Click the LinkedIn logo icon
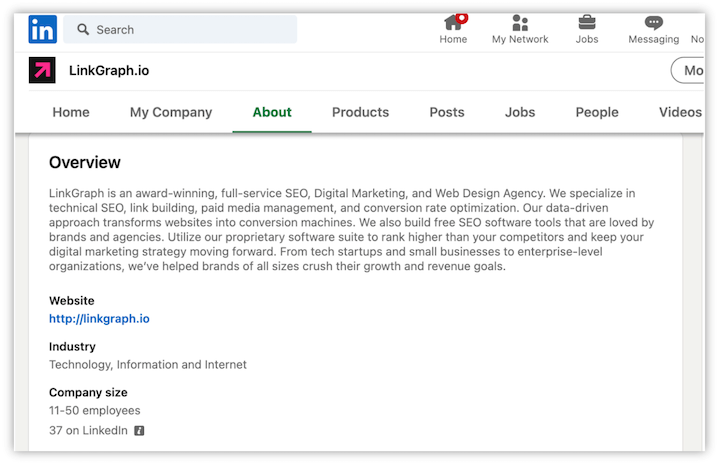The image size is (720, 463). tap(43, 29)
